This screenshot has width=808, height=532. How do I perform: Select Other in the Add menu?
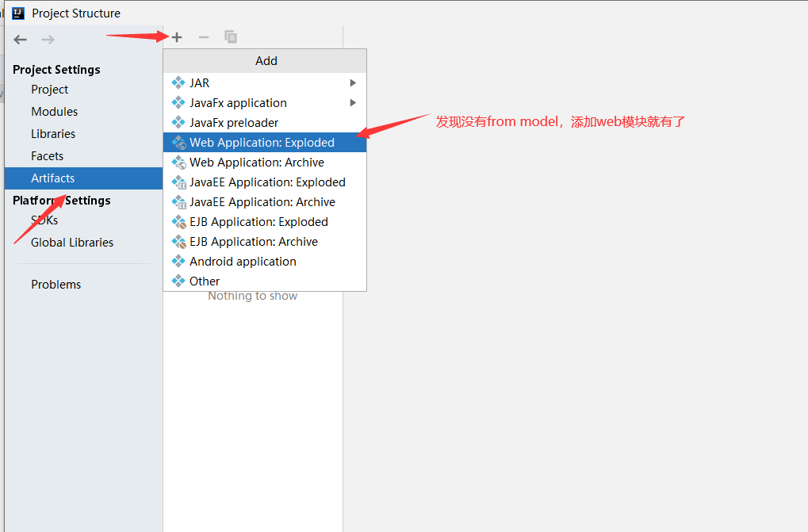click(x=265, y=281)
